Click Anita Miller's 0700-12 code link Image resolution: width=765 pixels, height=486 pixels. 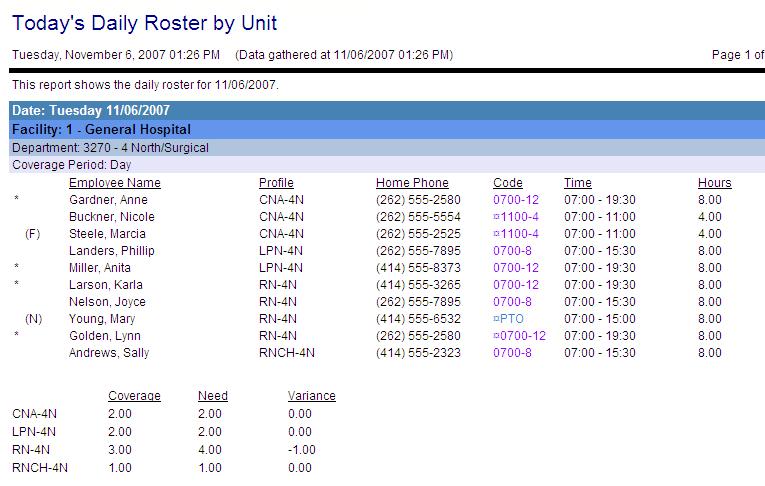[x=515, y=268]
